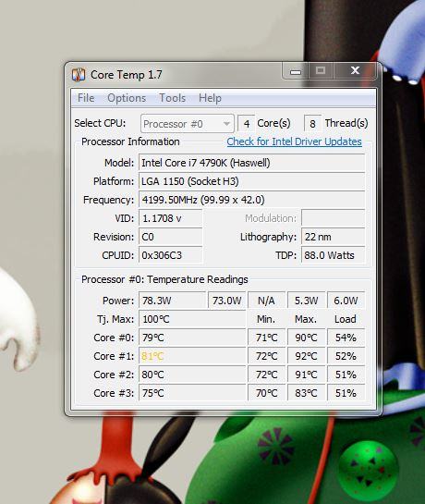Screen dimensions: 425x504
Task: Select the Tj. Max value 100°C
Action: point(192,319)
